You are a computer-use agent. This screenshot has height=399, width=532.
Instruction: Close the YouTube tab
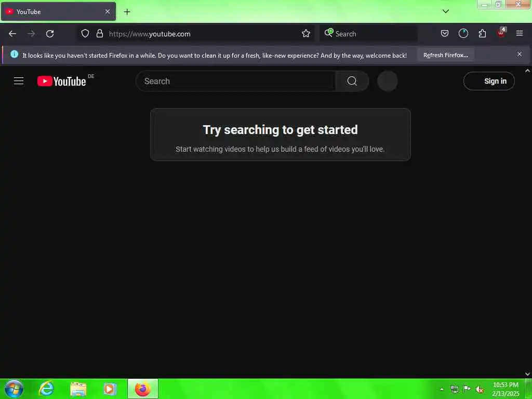point(108,11)
